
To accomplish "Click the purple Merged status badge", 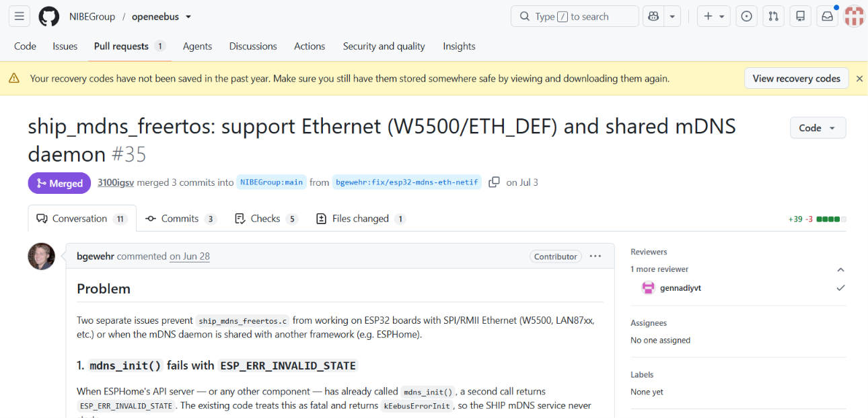I will tap(59, 183).
